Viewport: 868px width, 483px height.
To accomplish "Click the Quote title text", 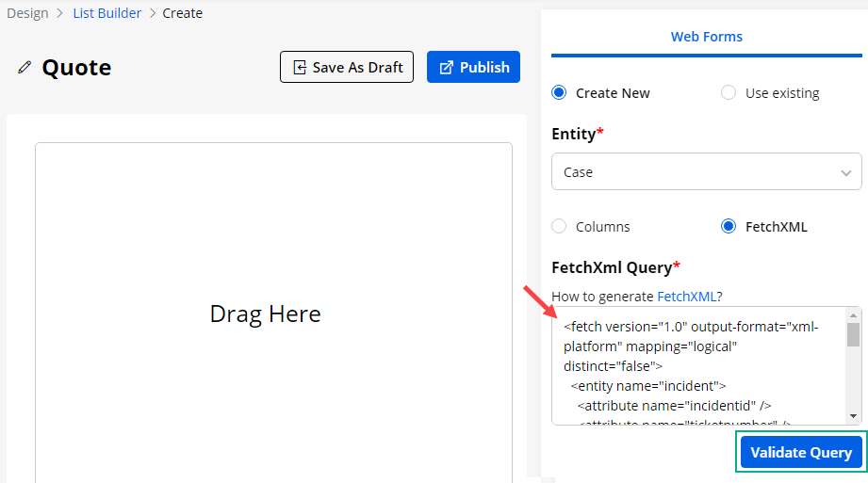I will pyautogui.click(x=76, y=68).
